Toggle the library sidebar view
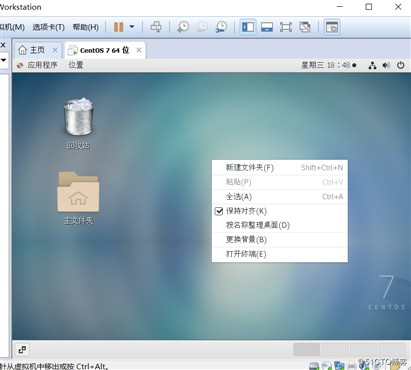Image resolution: width=411 pixels, height=370 pixels. point(248,27)
